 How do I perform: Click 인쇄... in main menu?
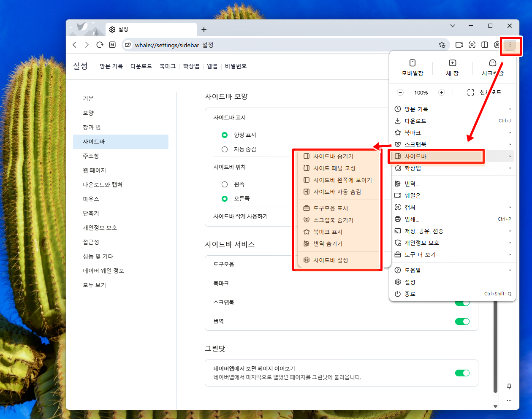coord(453,219)
